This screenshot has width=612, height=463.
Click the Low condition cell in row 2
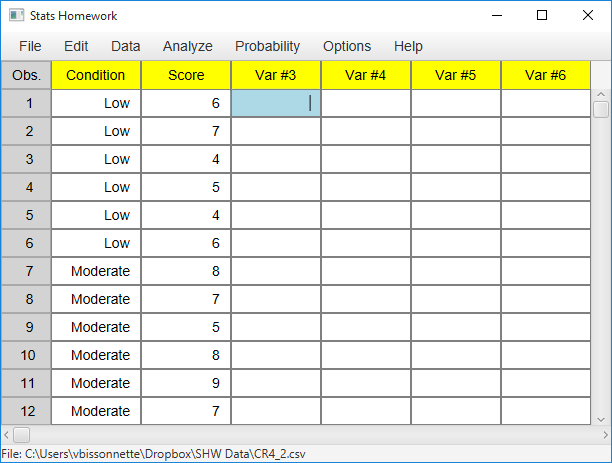coord(96,131)
